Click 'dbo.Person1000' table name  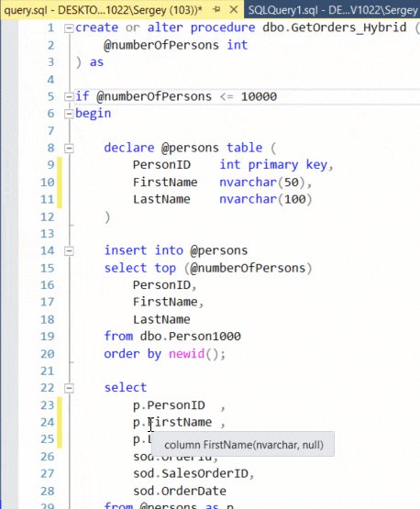pyautogui.click(x=190, y=337)
